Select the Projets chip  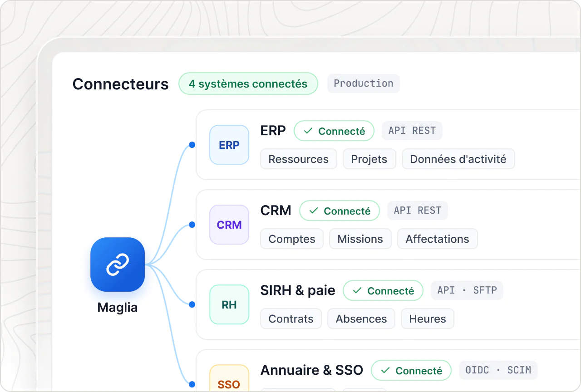(369, 159)
